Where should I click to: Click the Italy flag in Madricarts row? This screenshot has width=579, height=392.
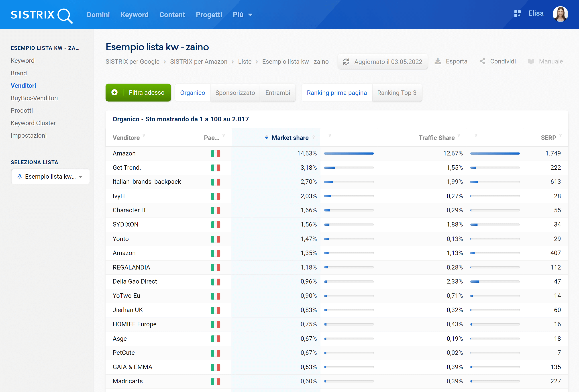pyautogui.click(x=216, y=382)
